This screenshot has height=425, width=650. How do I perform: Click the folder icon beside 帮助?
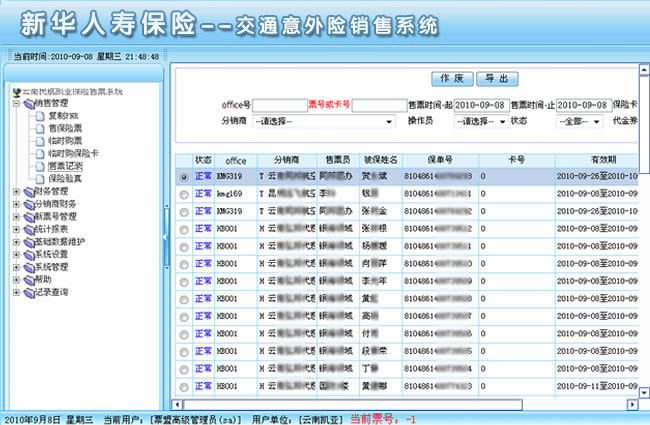(29, 280)
